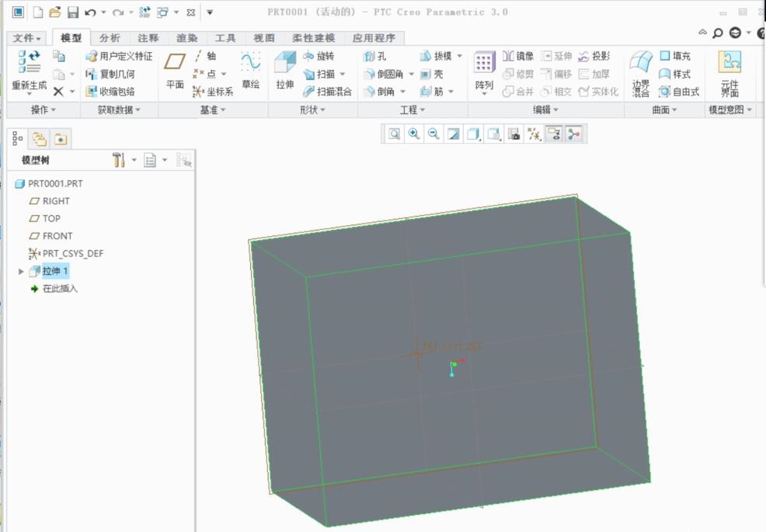This screenshot has height=532, width=766.
Task: Click 用户定义特征 in the ribbon
Action: pyautogui.click(x=118, y=55)
